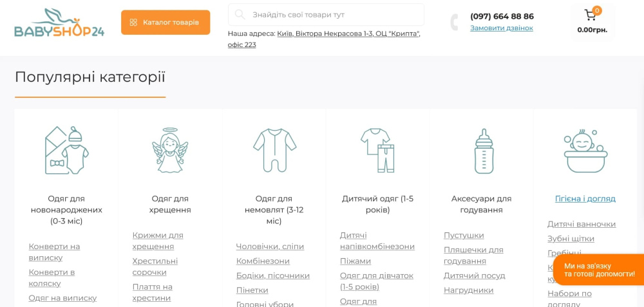Choose the Пустушки subcategory link
Screen dimensions: 644x307
[464, 235]
